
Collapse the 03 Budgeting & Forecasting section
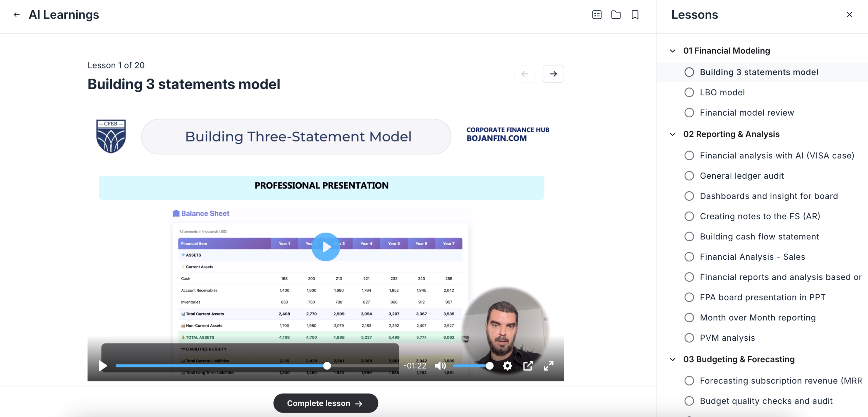(x=673, y=359)
